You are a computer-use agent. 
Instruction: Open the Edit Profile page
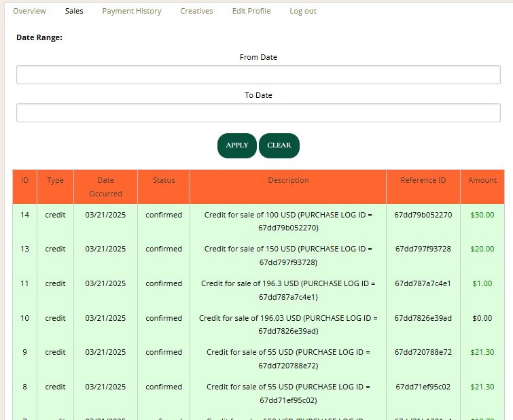[251, 11]
